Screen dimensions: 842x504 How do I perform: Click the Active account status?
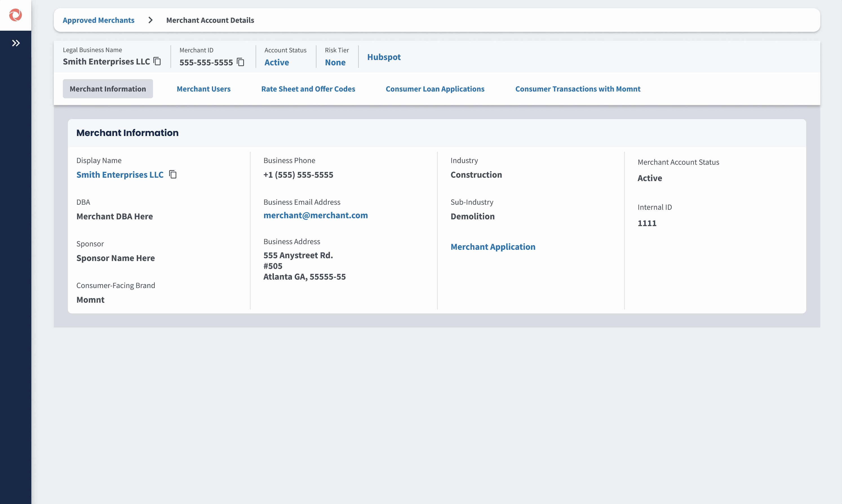click(277, 62)
